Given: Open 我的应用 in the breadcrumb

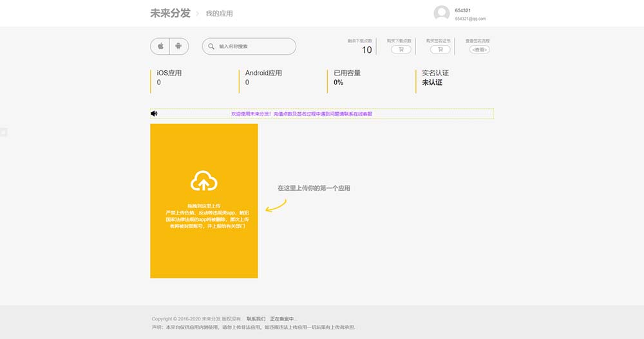Looking at the screenshot, I should point(220,14).
